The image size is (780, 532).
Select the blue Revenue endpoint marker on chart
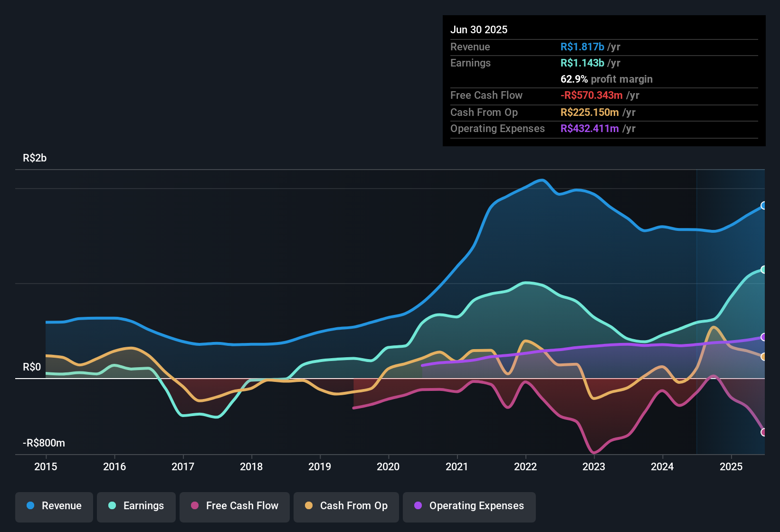[x=764, y=206]
